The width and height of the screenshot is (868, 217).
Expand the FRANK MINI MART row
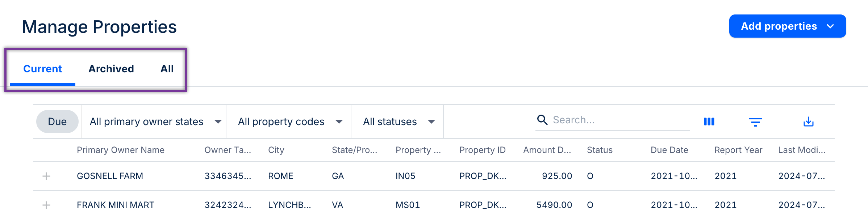[46, 205]
